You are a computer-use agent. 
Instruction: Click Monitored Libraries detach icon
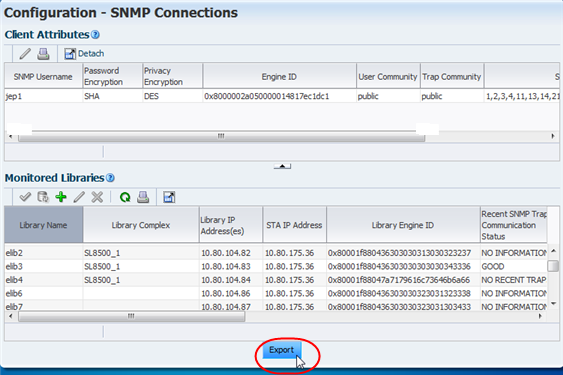coord(169,197)
